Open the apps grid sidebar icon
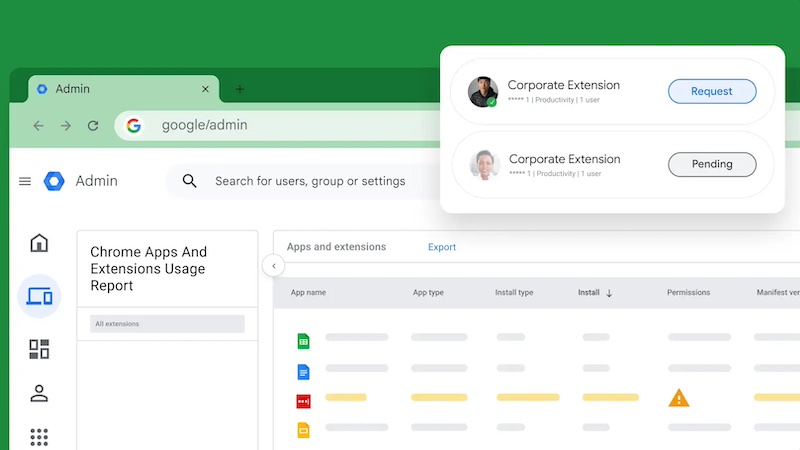Image resolution: width=800 pixels, height=450 pixels. (39, 437)
